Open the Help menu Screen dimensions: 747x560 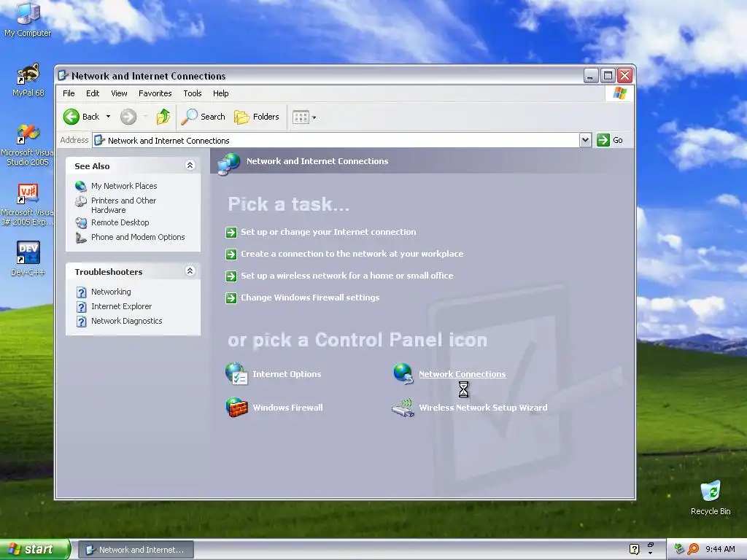tap(220, 93)
